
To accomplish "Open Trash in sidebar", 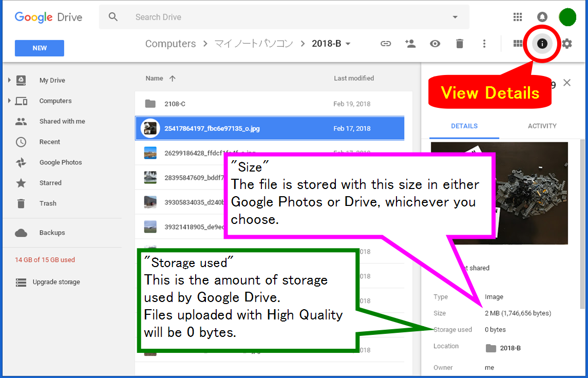I will tap(48, 203).
